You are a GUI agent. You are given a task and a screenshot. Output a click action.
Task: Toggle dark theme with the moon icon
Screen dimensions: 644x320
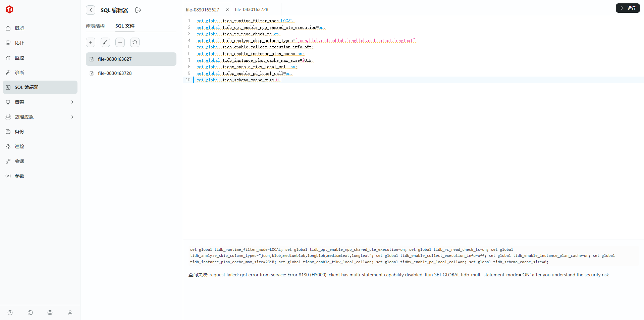pos(30,313)
